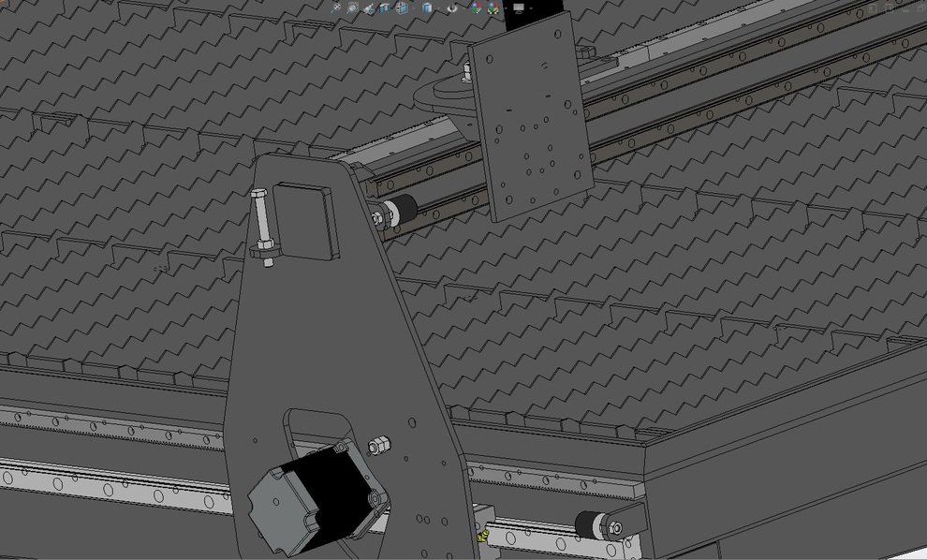Return to the Previous View
The height and width of the screenshot is (560, 927).
point(370,7)
